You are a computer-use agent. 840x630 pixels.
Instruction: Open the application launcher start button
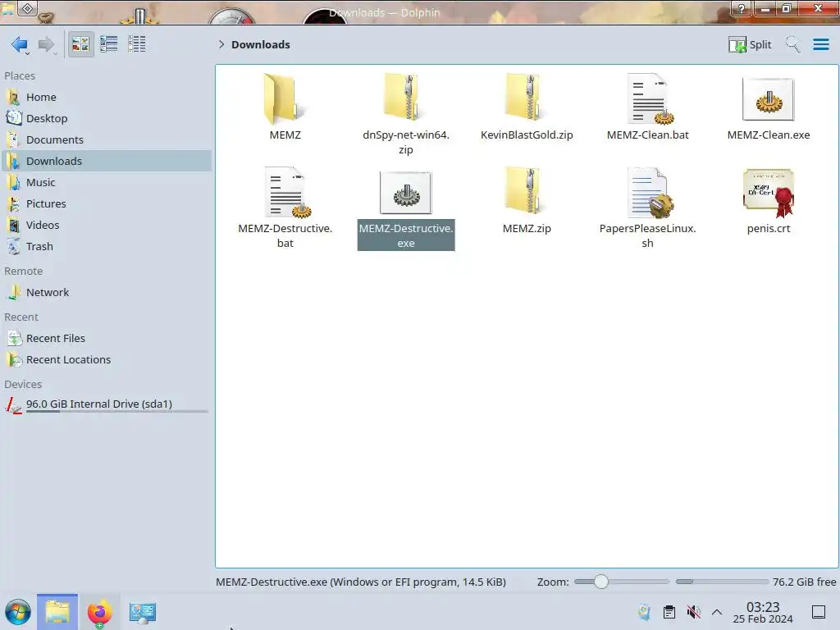pos(18,612)
